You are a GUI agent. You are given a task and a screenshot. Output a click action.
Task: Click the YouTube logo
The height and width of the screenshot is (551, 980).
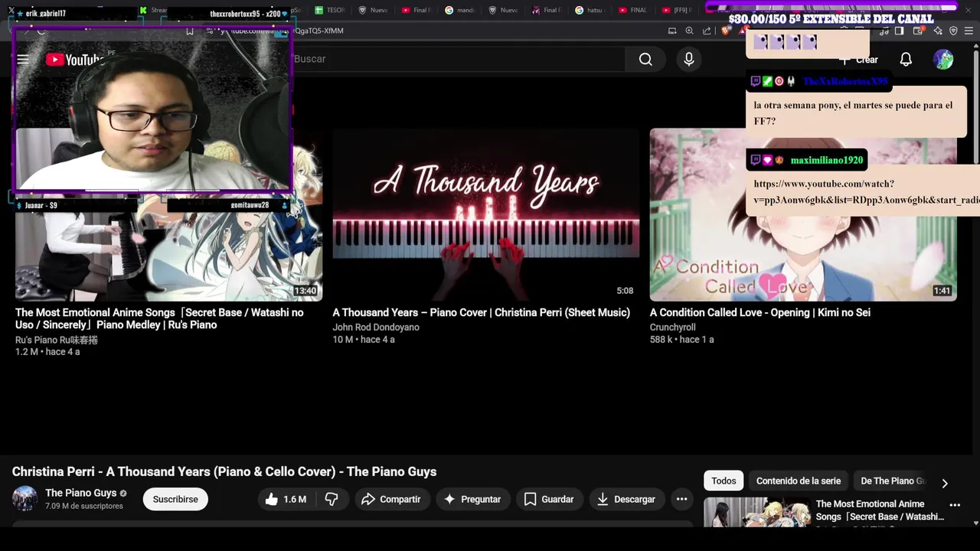pos(75,59)
